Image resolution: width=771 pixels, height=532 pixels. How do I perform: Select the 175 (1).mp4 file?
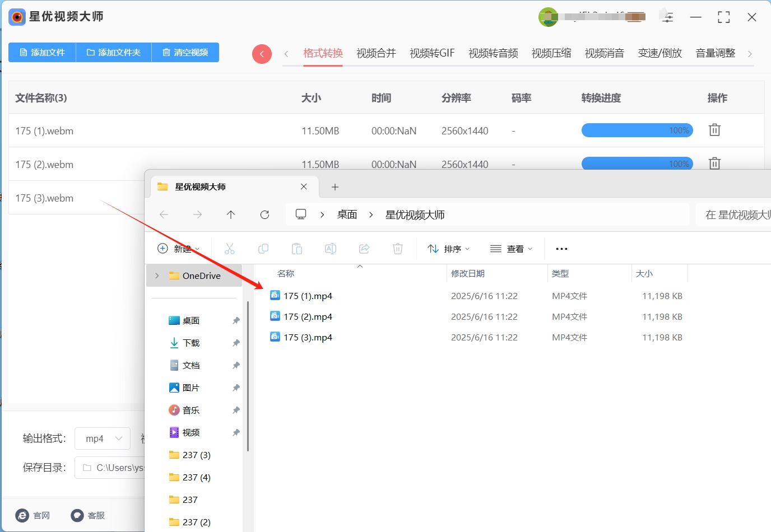[x=308, y=296]
